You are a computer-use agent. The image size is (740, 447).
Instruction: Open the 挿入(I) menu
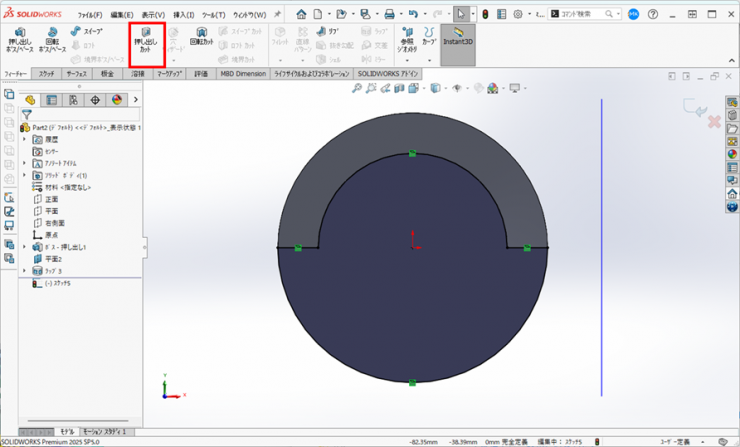click(x=183, y=15)
